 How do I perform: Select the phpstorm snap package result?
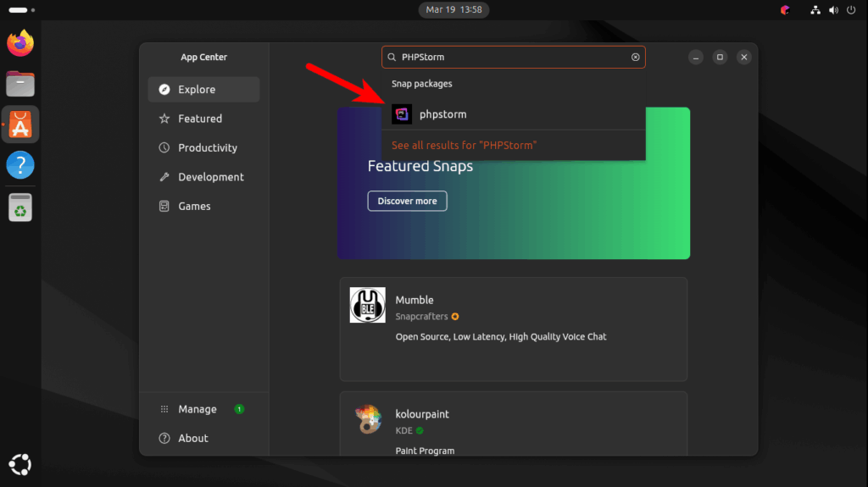click(x=513, y=114)
